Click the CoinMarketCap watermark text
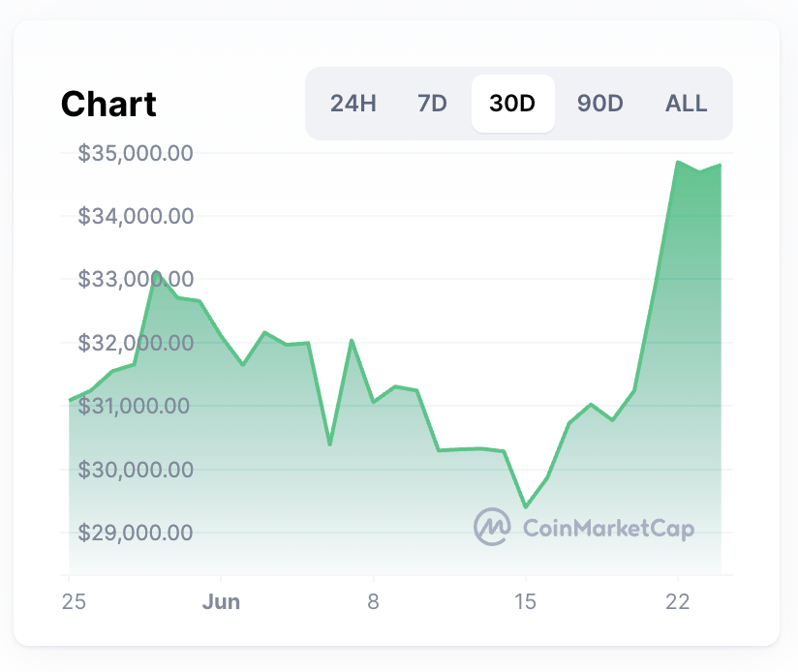 pos(608,528)
